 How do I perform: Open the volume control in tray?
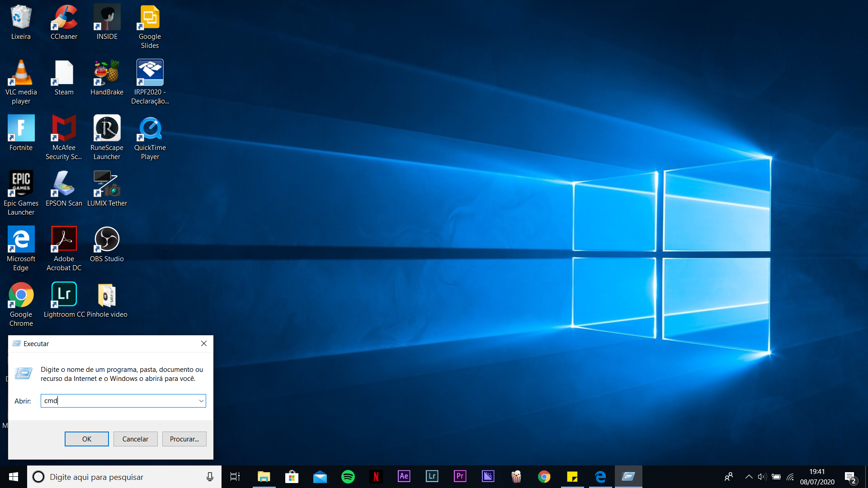point(762,477)
